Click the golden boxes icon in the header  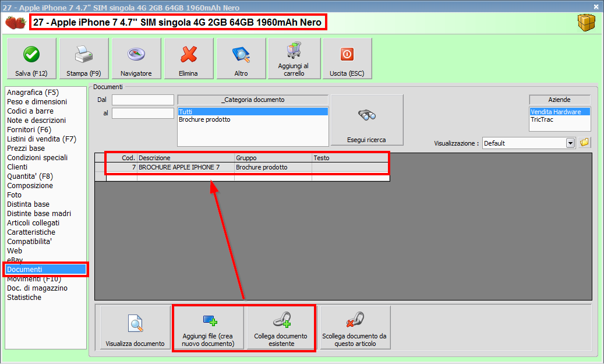587,23
